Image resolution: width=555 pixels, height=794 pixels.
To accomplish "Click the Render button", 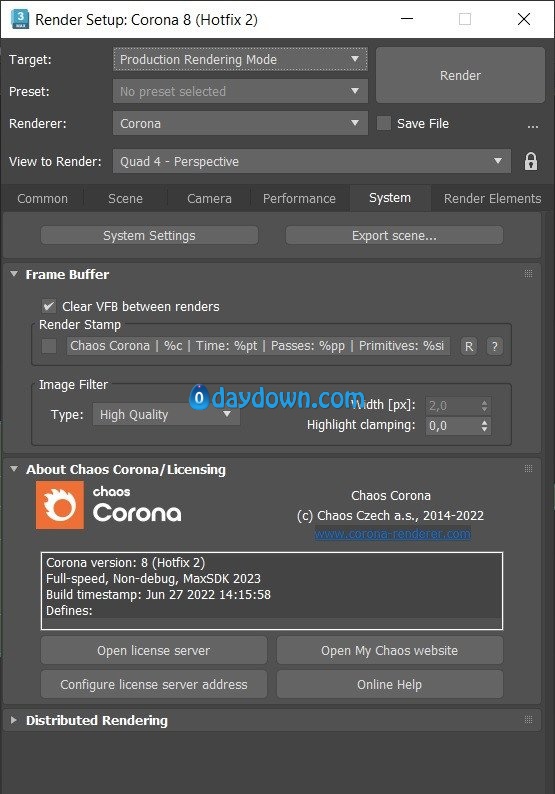I will 460,75.
